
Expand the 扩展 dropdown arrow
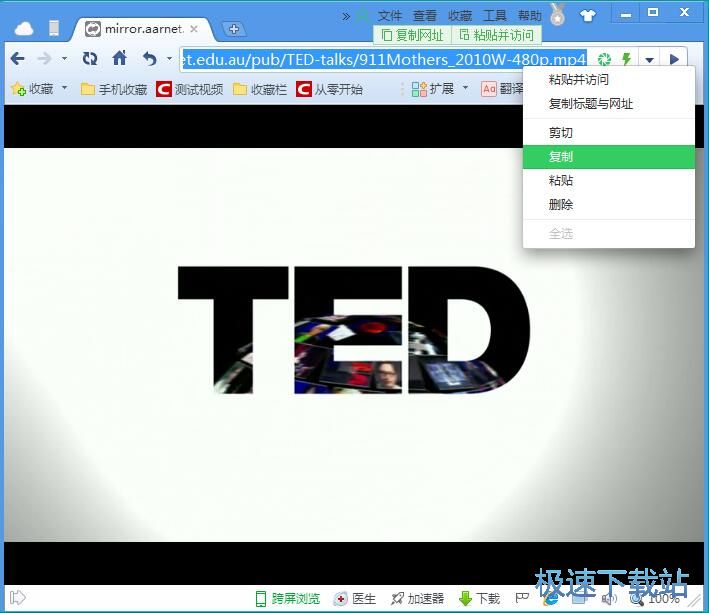coord(465,88)
